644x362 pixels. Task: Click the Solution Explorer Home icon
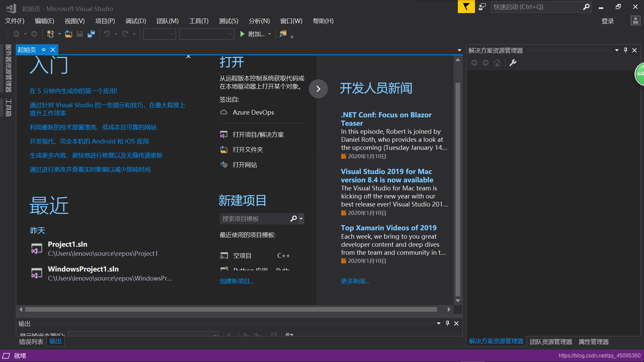coord(497,63)
